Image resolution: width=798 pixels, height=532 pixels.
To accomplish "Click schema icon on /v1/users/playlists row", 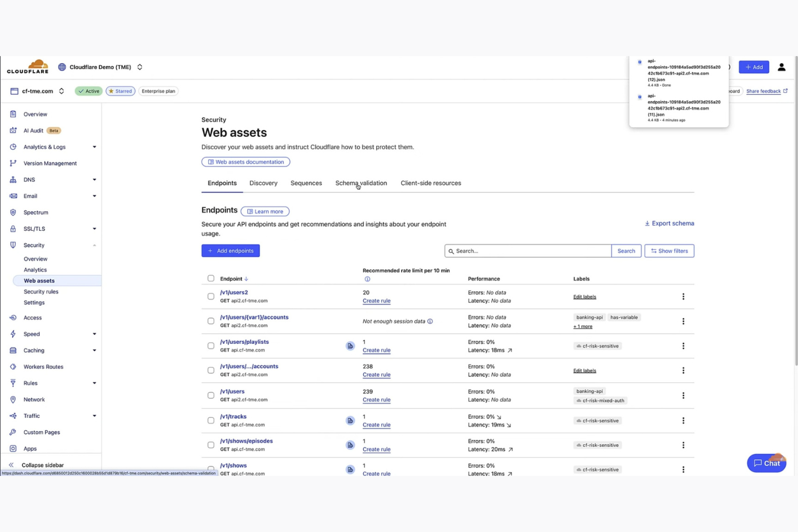I will (350, 346).
